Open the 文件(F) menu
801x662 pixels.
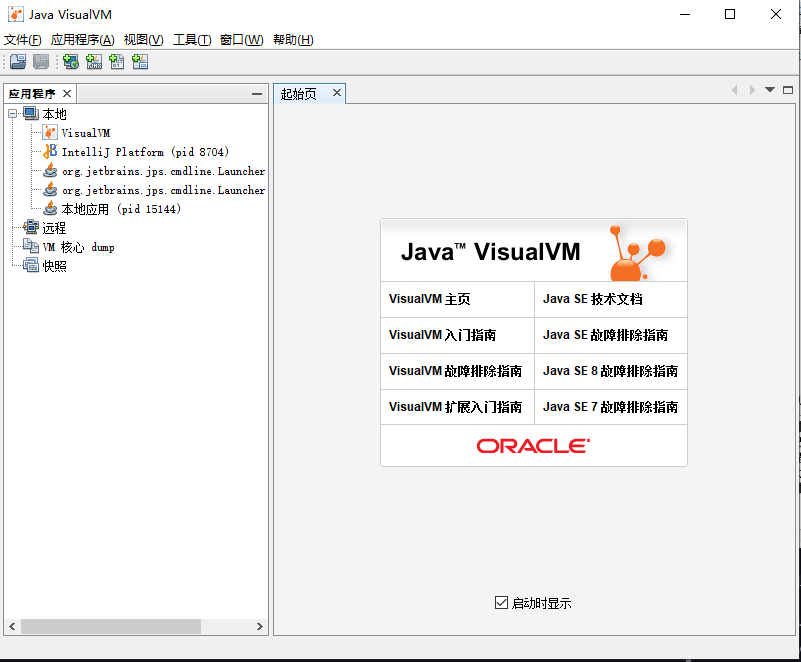tap(22, 39)
